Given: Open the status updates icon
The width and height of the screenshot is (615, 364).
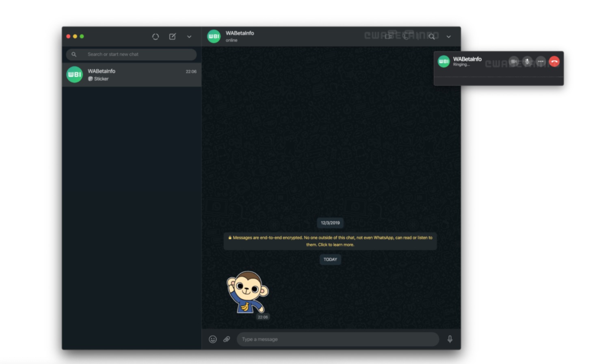Looking at the screenshot, I should click(155, 37).
